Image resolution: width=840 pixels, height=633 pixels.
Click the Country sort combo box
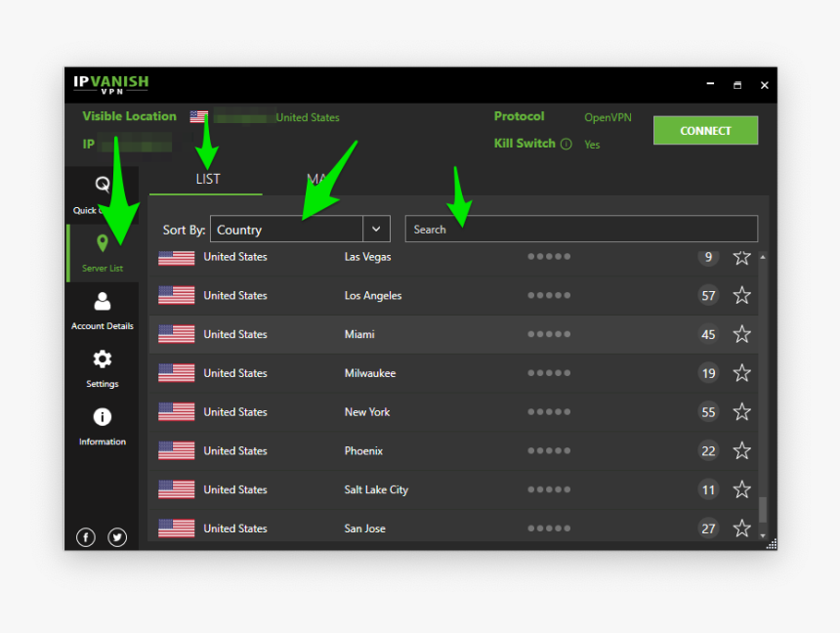tap(300, 229)
